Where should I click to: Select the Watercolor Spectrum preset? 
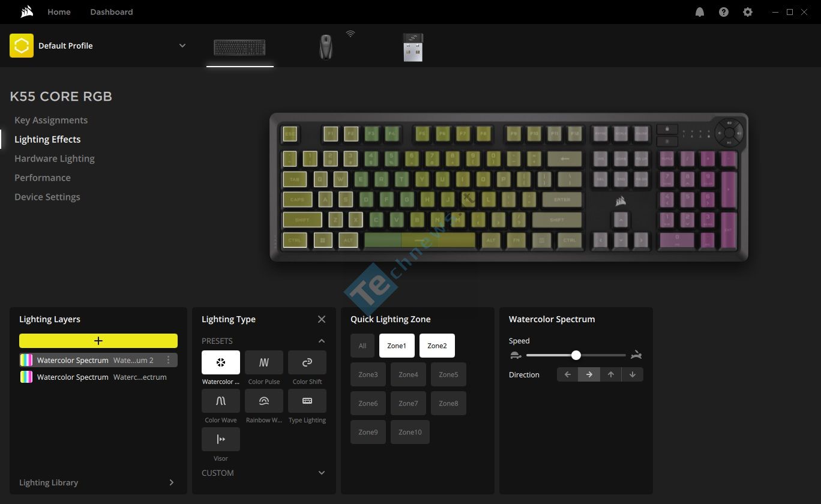pyautogui.click(x=221, y=362)
